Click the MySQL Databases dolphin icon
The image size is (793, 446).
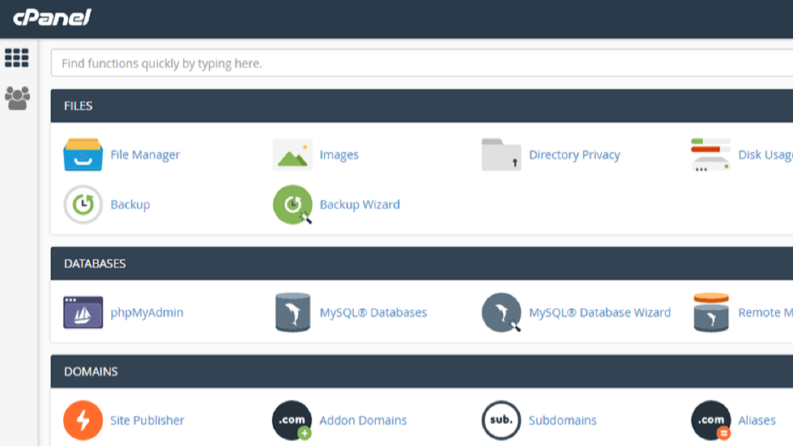[292, 313]
